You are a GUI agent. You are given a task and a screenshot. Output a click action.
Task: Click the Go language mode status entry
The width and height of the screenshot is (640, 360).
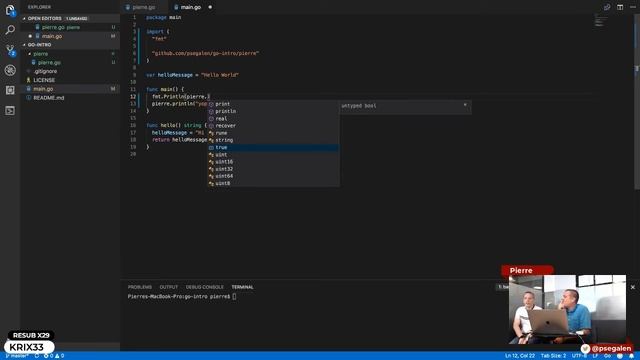607,356
